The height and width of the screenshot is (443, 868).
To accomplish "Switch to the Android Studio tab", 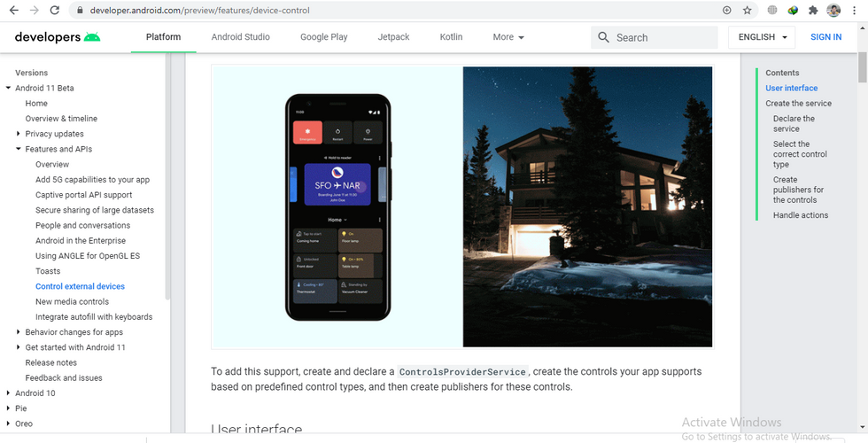I will (240, 37).
